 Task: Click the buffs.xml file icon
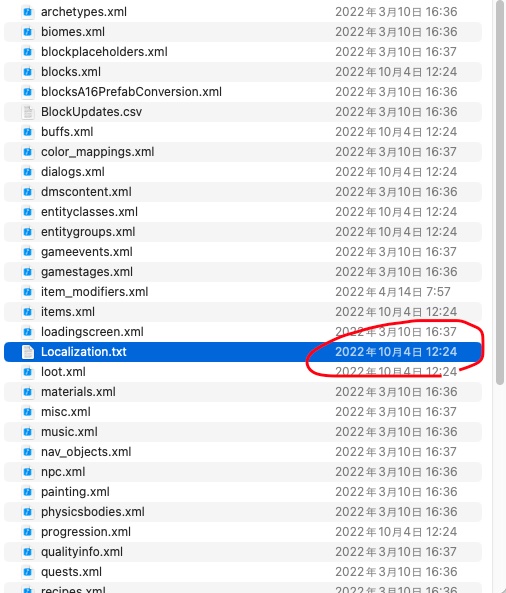coord(28,132)
